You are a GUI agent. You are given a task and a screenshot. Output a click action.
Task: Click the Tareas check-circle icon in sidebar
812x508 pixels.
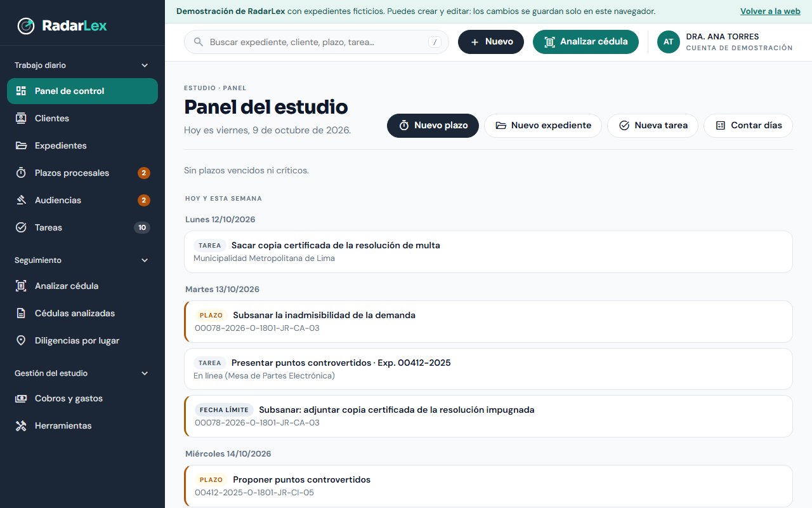point(21,227)
